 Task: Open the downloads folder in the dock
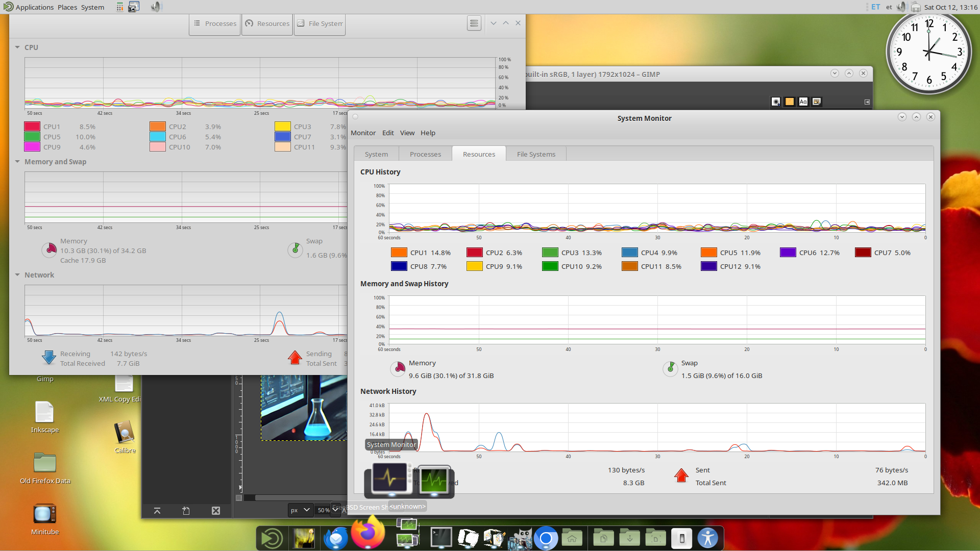coord(629,538)
